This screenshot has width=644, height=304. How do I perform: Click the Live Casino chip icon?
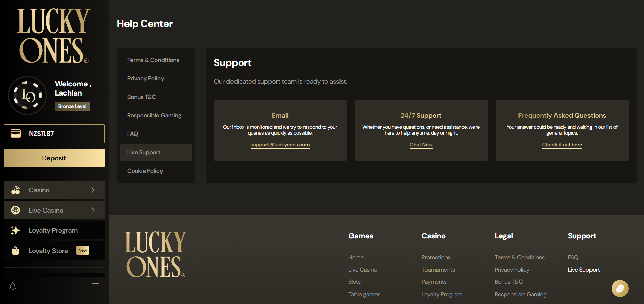click(x=15, y=210)
